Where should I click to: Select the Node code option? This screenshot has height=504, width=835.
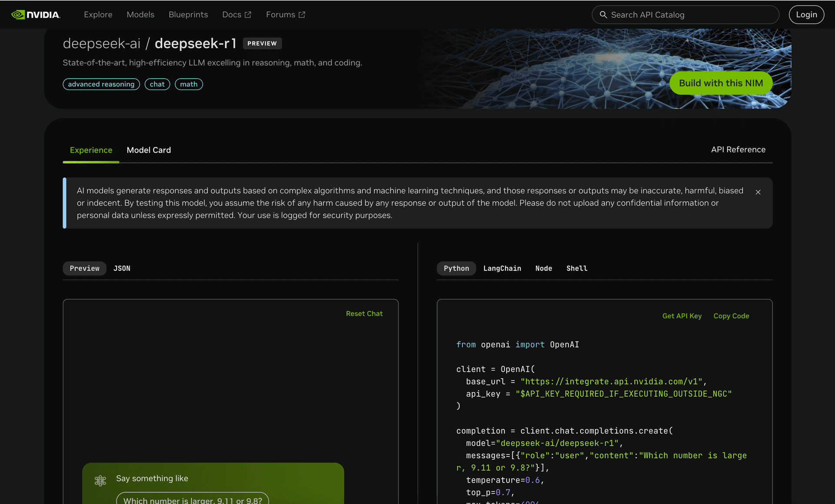(543, 268)
